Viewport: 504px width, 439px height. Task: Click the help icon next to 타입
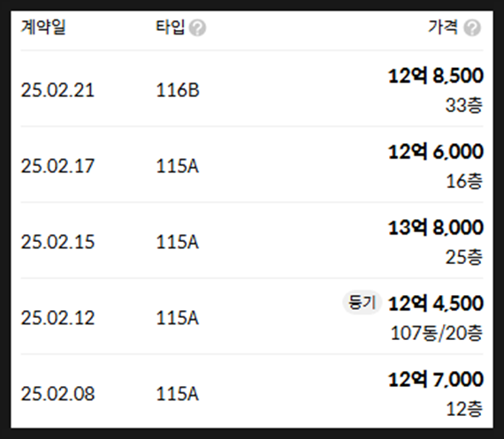pos(197,27)
